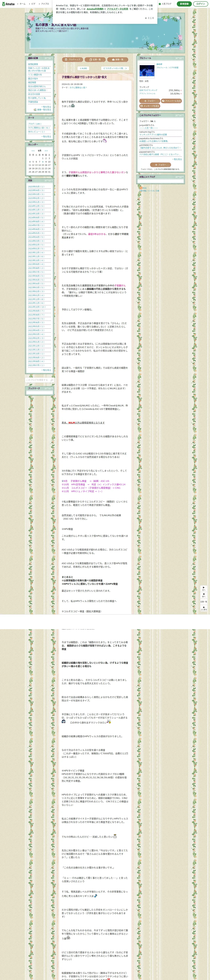
Task: Click the ログイン button
Action: pyautogui.click(x=201, y=4)
